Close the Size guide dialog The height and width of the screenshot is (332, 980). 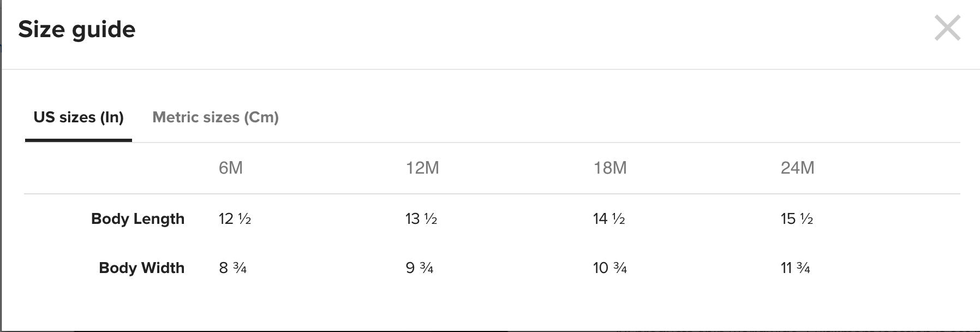point(947,28)
